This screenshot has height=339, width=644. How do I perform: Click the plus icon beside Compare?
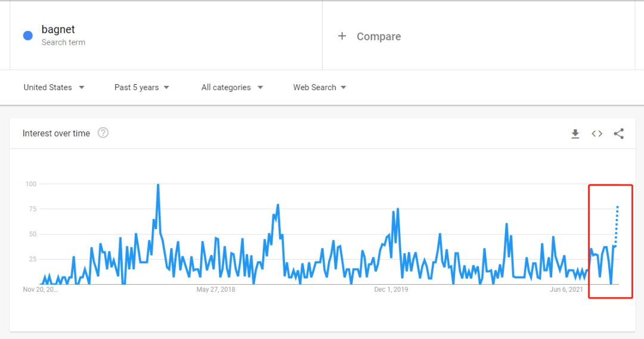[342, 36]
